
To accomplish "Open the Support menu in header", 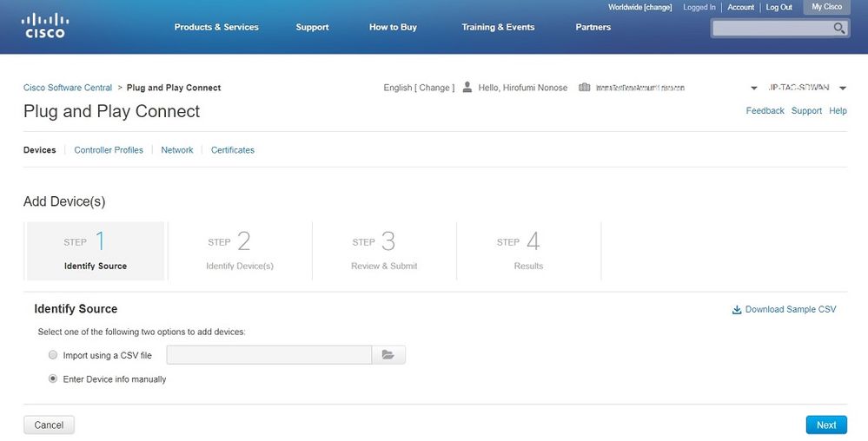I will pos(312,27).
